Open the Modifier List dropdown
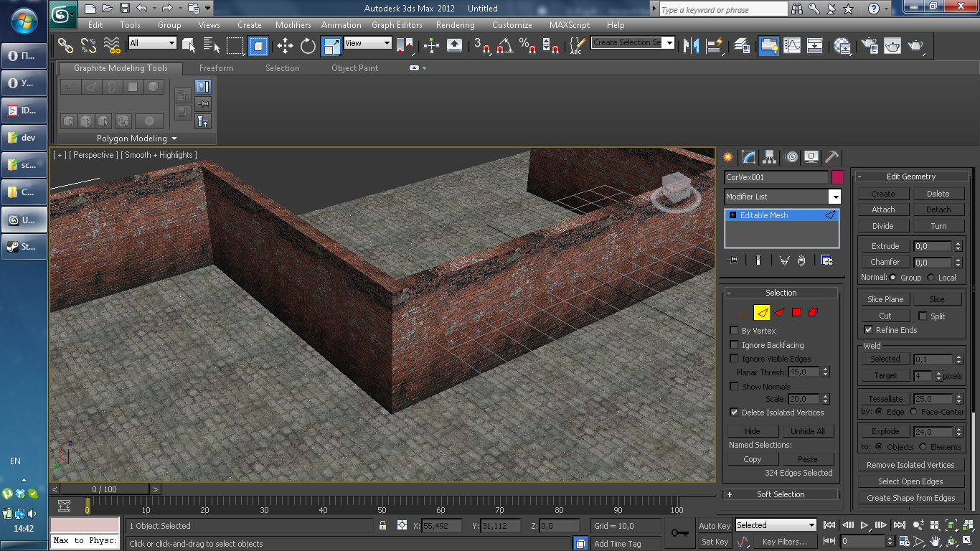 834,197
